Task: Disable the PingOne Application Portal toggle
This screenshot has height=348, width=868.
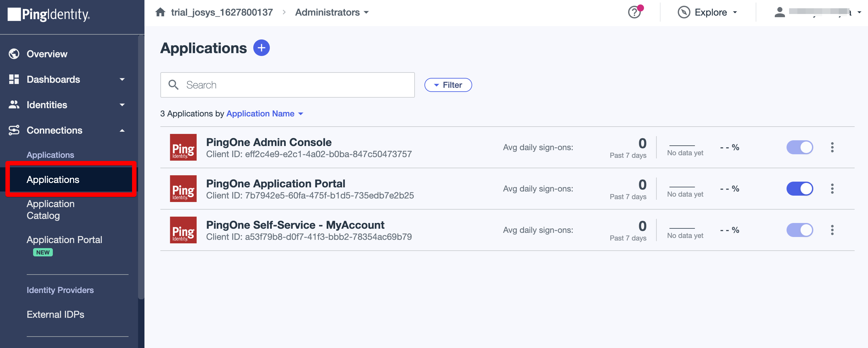Action: [x=799, y=189]
